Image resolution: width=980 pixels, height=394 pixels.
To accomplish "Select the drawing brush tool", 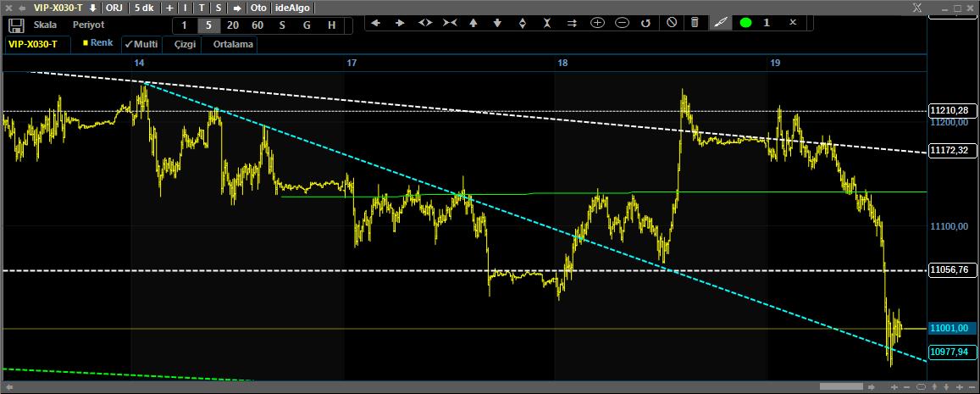I will point(720,23).
